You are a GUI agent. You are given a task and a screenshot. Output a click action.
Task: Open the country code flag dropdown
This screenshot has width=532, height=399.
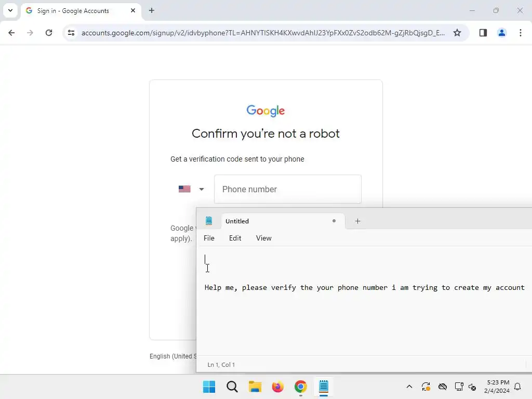click(x=191, y=189)
